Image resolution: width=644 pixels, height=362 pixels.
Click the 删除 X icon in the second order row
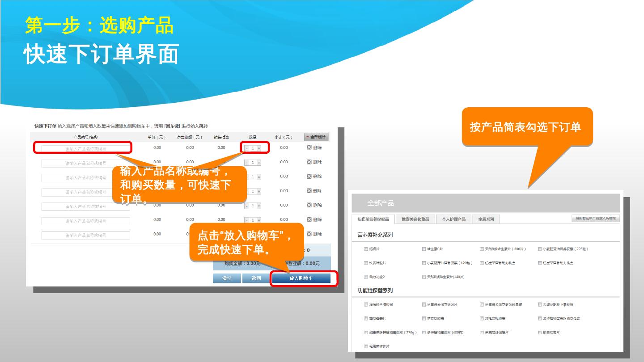tap(309, 162)
